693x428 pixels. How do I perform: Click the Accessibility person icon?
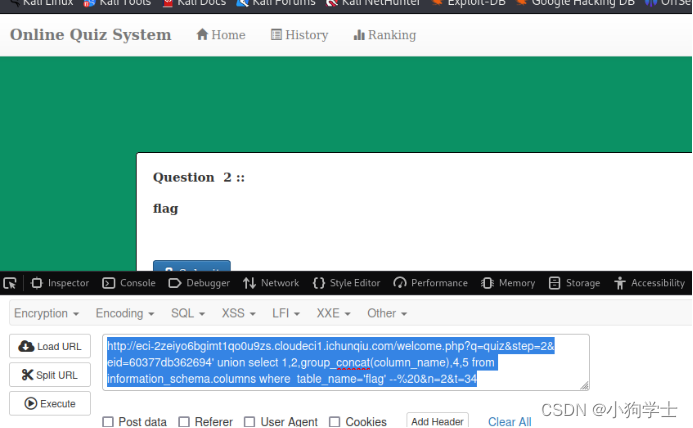620,283
